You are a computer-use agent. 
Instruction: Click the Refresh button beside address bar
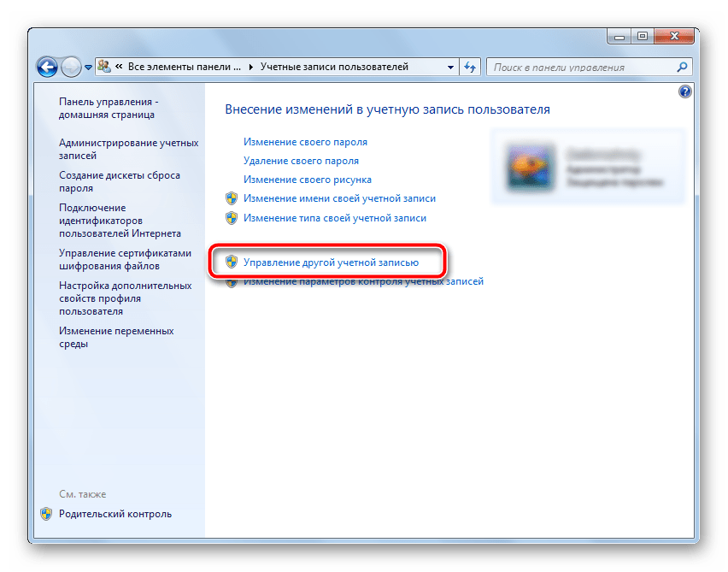coord(470,68)
